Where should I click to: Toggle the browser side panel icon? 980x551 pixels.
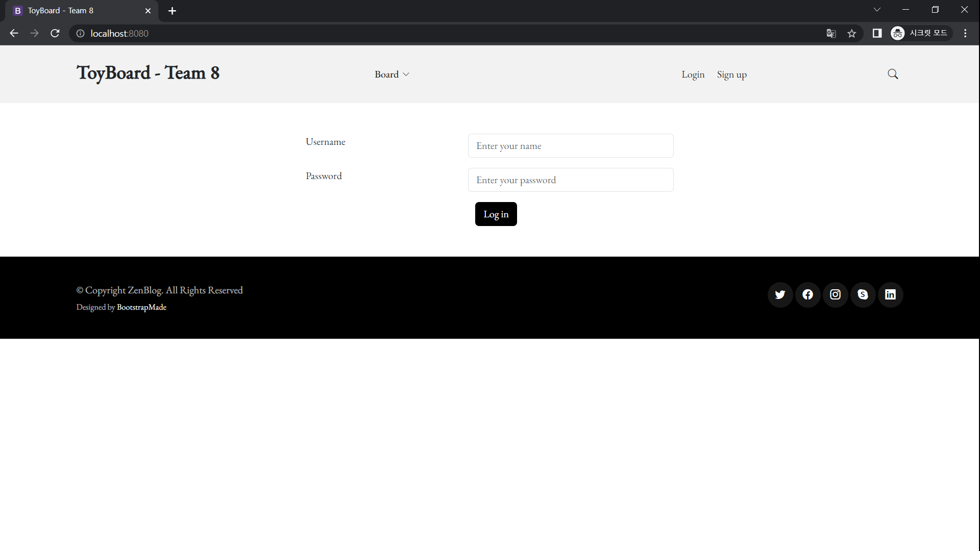click(x=877, y=34)
